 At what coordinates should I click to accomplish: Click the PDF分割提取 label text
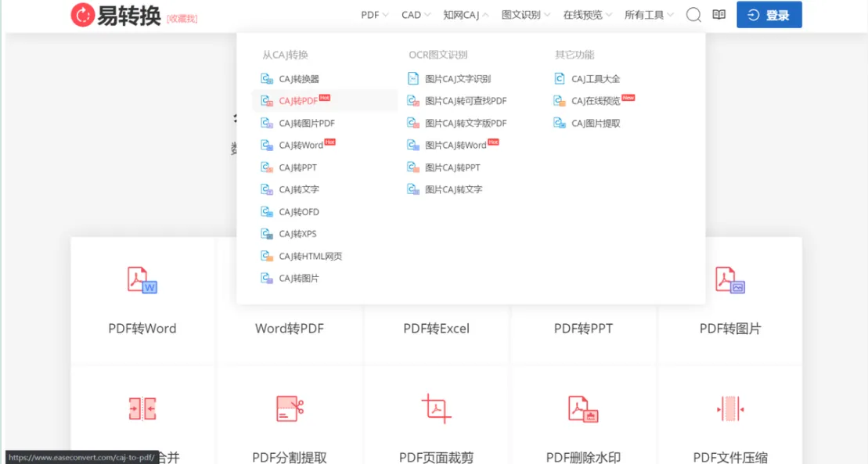click(290, 458)
